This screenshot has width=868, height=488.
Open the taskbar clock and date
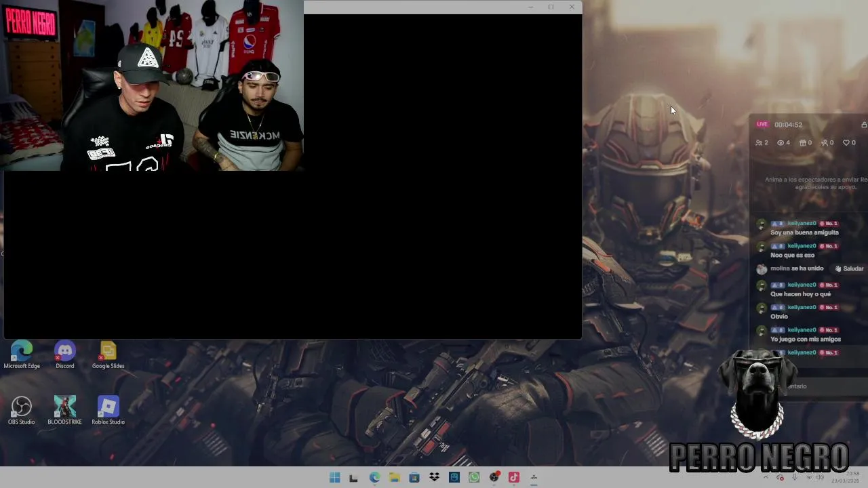[x=846, y=477]
